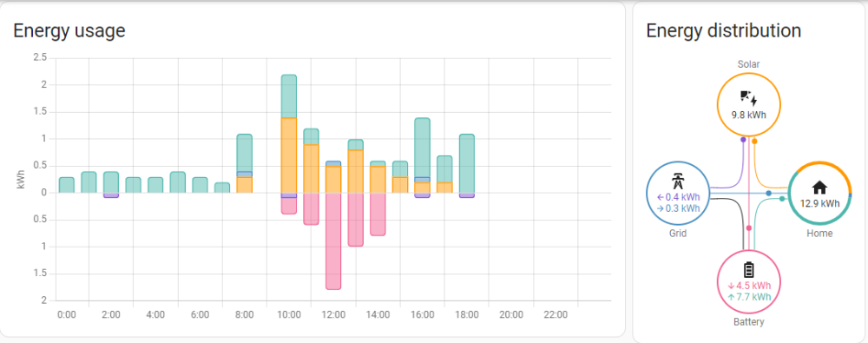
Task: Select the 13:00 pink charging bar
Action: [x=355, y=220]
